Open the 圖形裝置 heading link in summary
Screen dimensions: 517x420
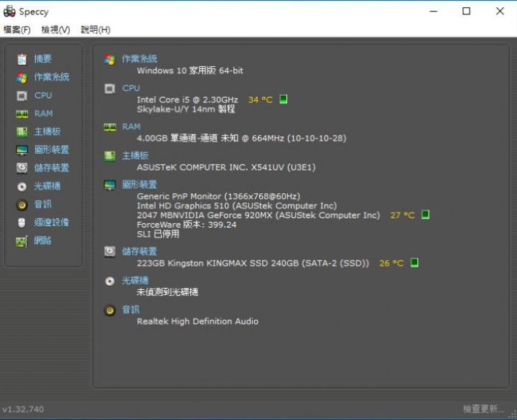point(139,185)
